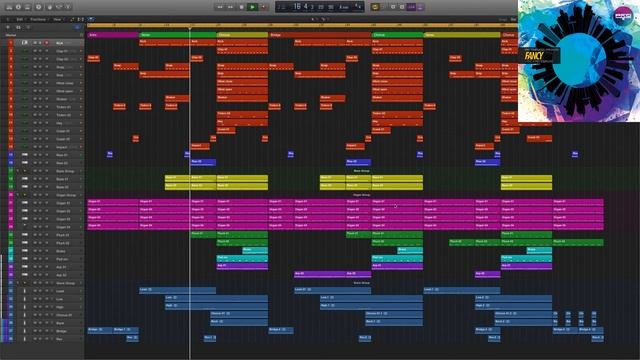Viewport: 640px width, 360px height.
Task: Click the Tickers 02 track red color bar
Action: [11, 115]
